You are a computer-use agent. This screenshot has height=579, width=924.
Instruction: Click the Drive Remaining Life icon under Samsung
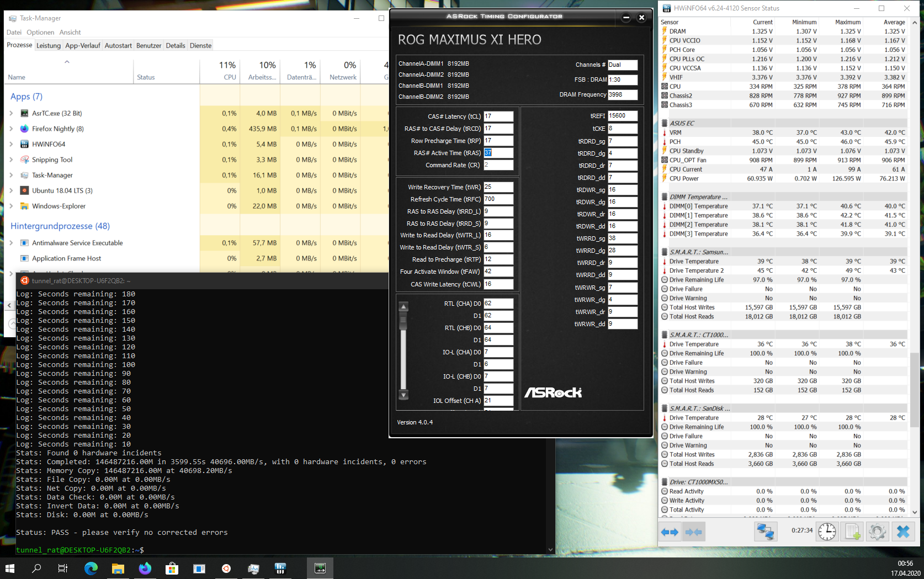665,280
